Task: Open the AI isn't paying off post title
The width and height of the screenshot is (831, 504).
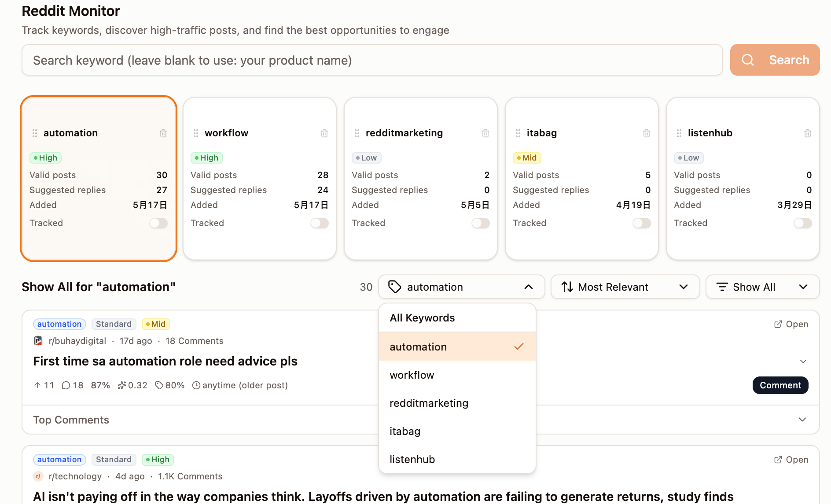Action: point(383,496)
